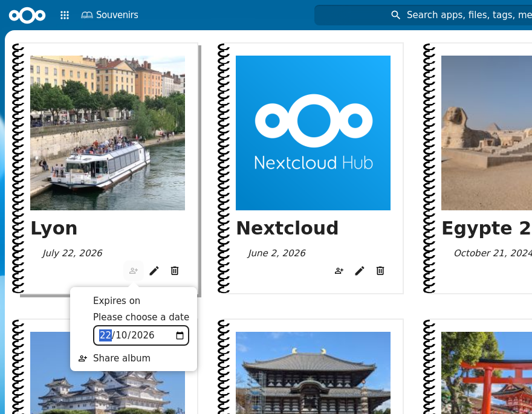Delete the Lyon album with trash icon
Viewport: 532px width, 414px height.
pos(175,271)
